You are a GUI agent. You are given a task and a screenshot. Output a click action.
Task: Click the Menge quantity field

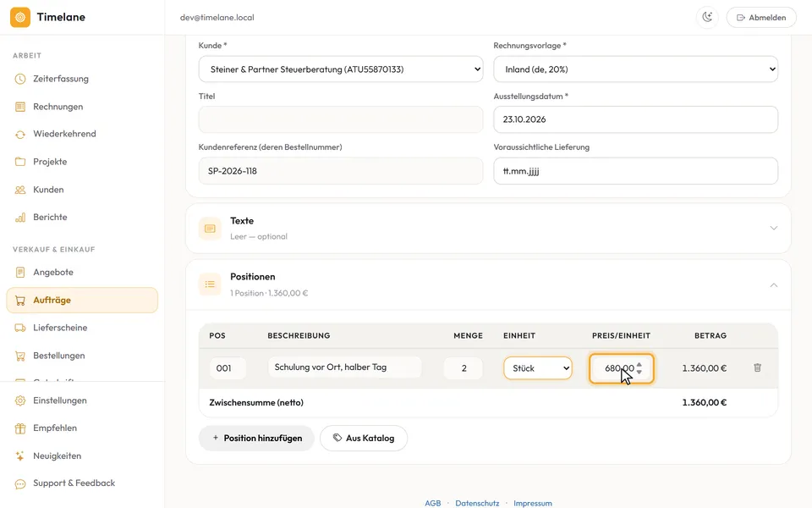point(464,368)
